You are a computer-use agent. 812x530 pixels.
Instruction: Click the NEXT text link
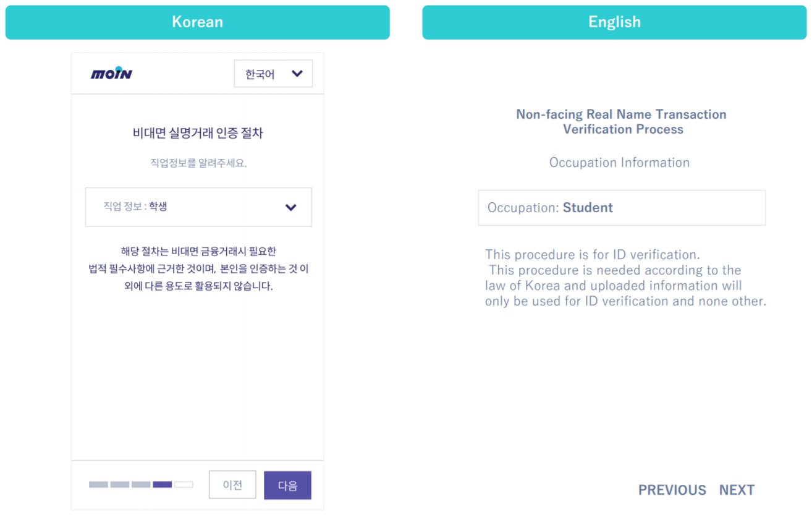pos(737,490)
